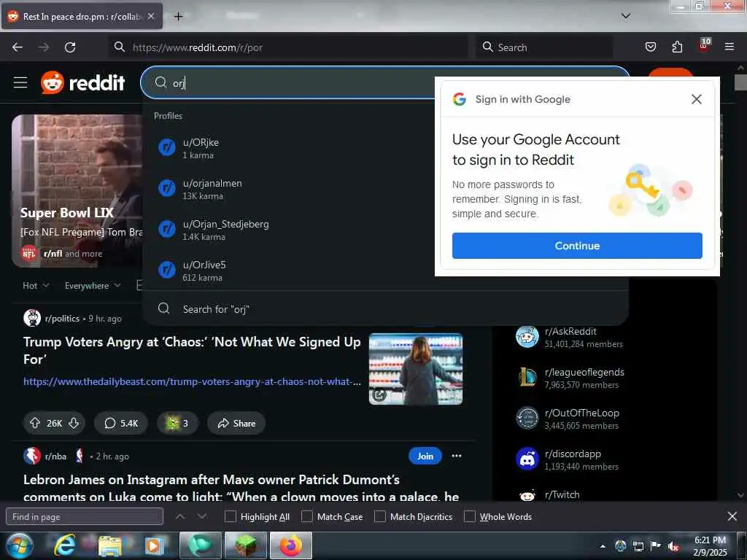Open r/nfl link on Super Bowl card

point(53,254)
